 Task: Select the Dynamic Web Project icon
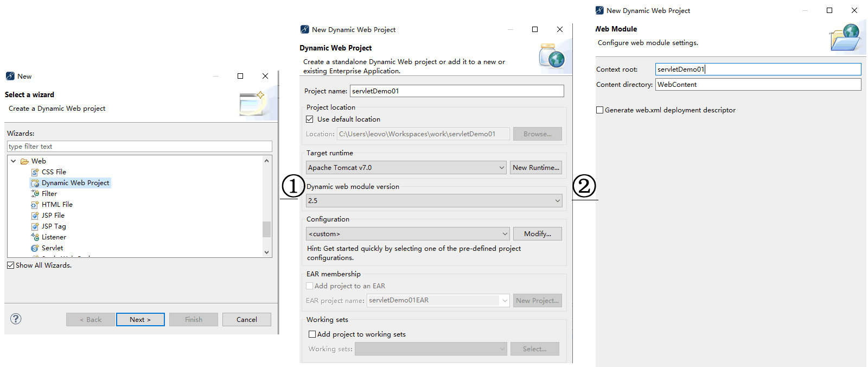click(35, 183)
